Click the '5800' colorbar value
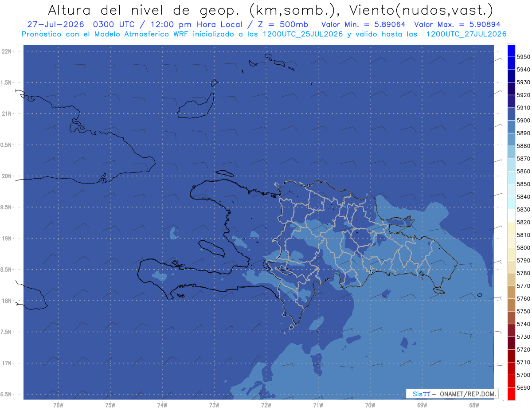Screen dimensions: 532x411 pyautogui.click(x=524, y=248)
